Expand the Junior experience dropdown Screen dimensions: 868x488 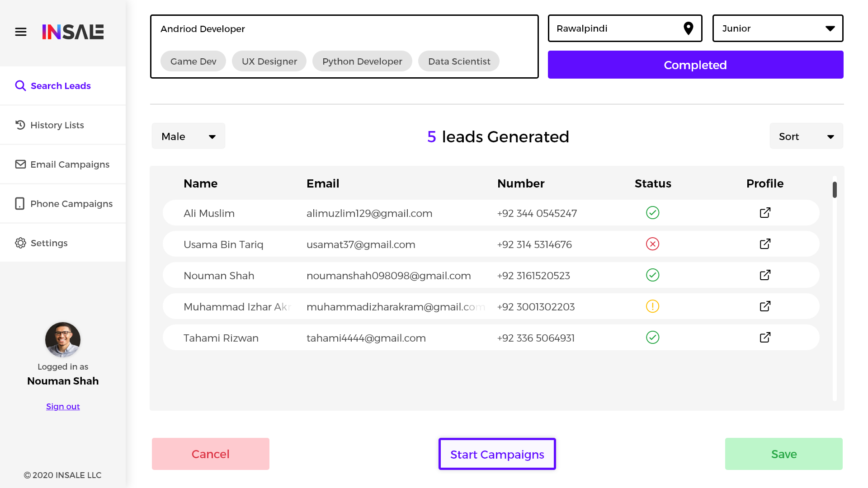pyautogui.click(x=778, y=28)
